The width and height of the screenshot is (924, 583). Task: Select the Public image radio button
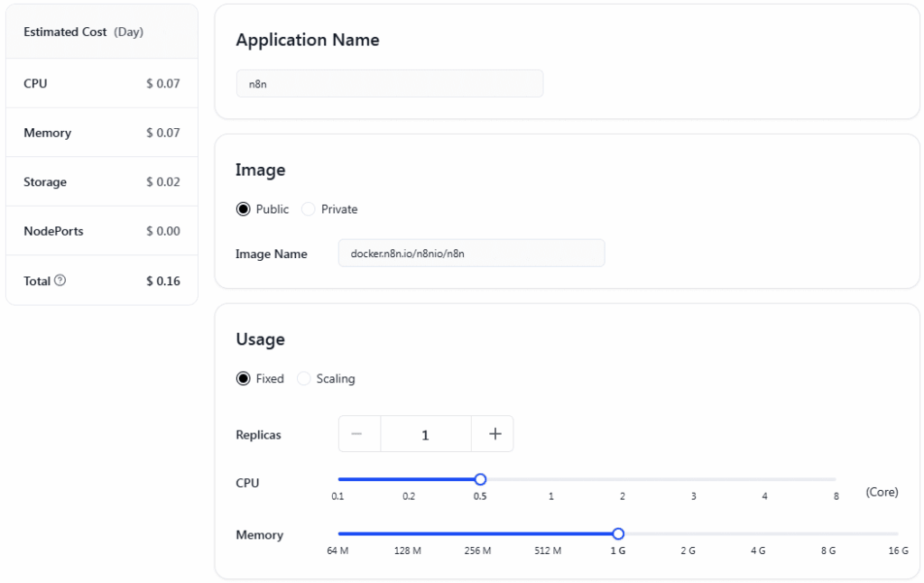pyautogui.click(x=243, y=209)
